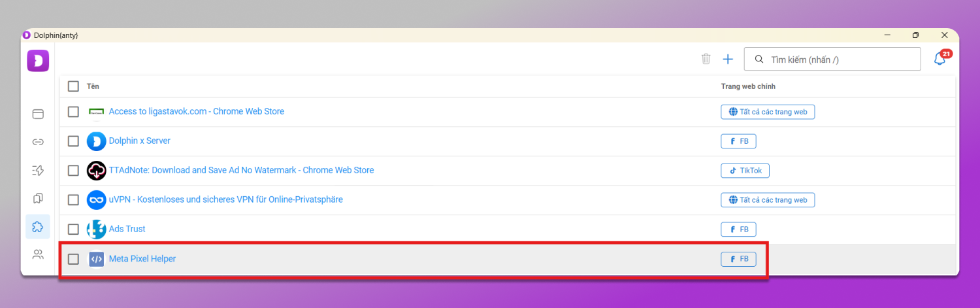Open Meta Pixel Helper extension link
This screenshot has height=308, width=980.
point(142,259)
